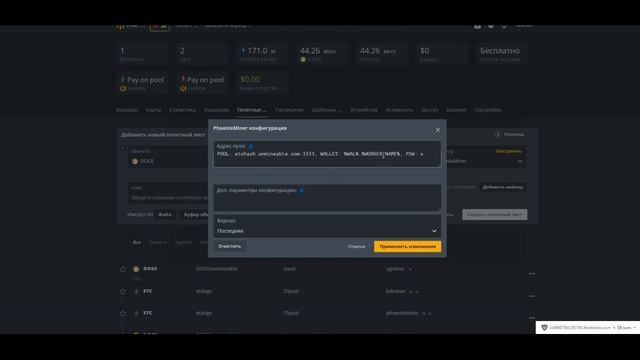
Task: Expand the miner selection dropdown chevron
Action: pos(519,162)
